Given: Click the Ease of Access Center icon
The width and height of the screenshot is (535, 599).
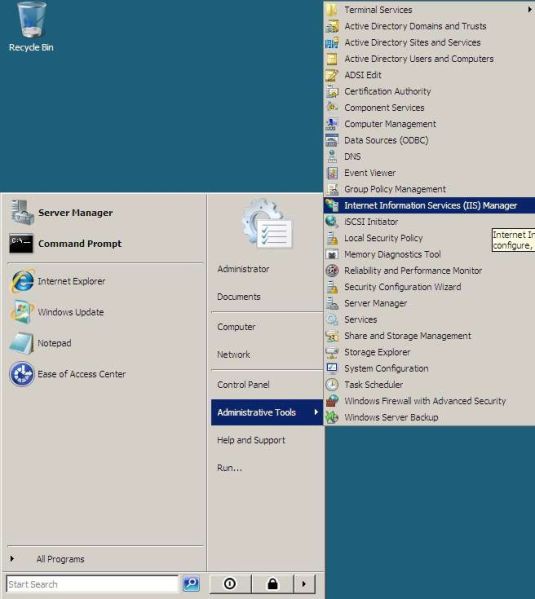Looking at the screenshot, I should tap(22, 374).
